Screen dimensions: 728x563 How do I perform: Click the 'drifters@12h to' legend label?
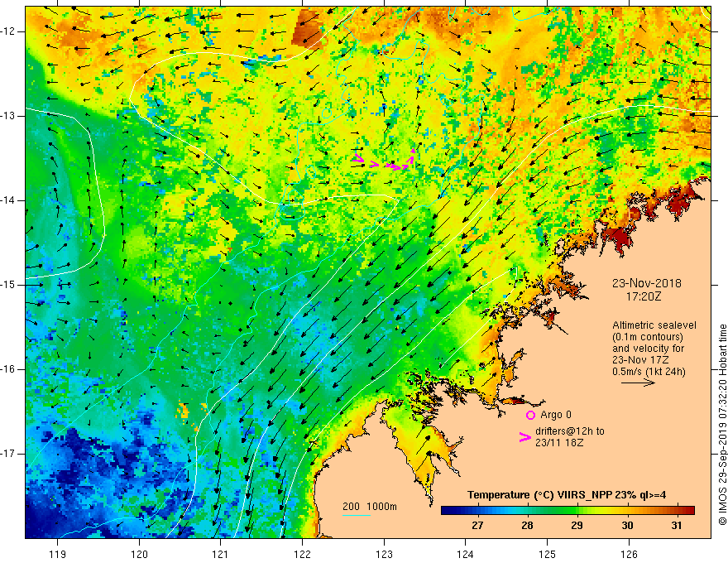[570, 431]
